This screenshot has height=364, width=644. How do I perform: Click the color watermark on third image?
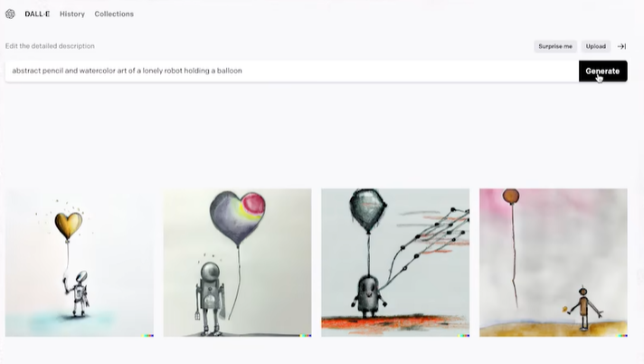[x=463, y=336]
